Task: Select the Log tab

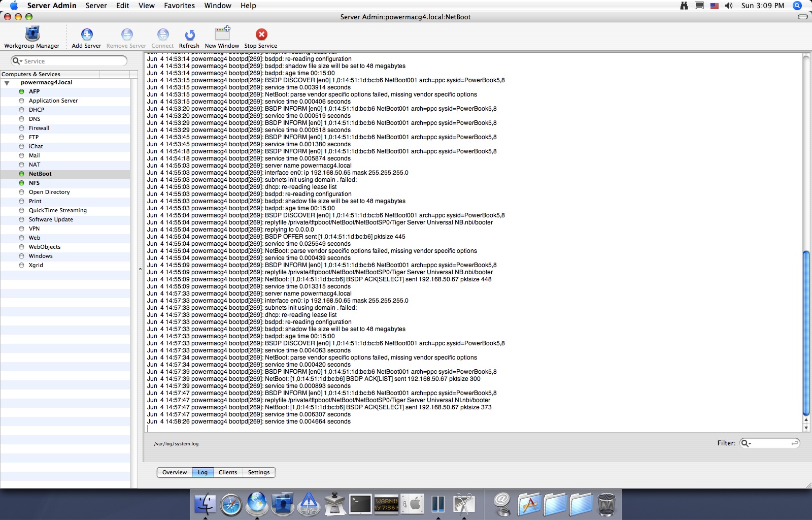Action: (202, 472)
